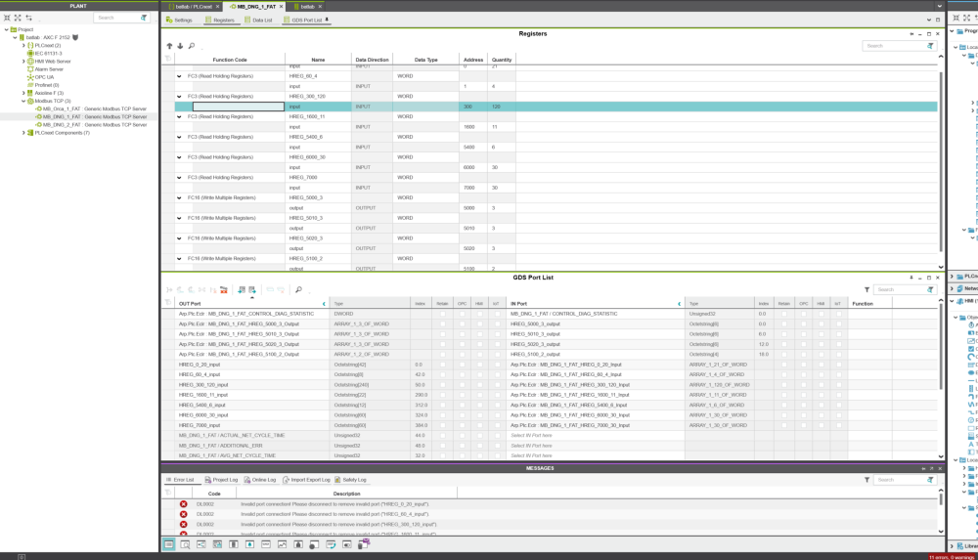Open the Project Log tab
This screenshot has width=978, height=560.
tap(221, 480)
